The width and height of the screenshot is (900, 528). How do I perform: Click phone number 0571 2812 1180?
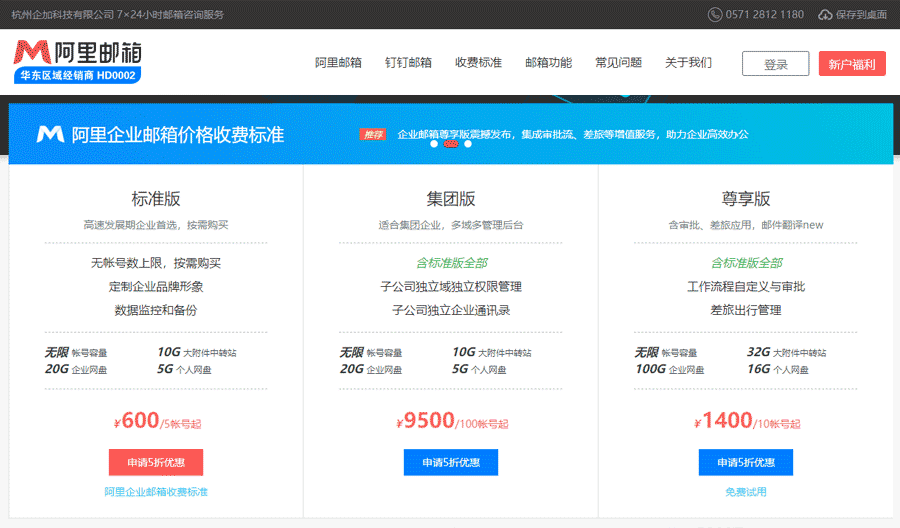pyautogui.click(x=765, y=14)
